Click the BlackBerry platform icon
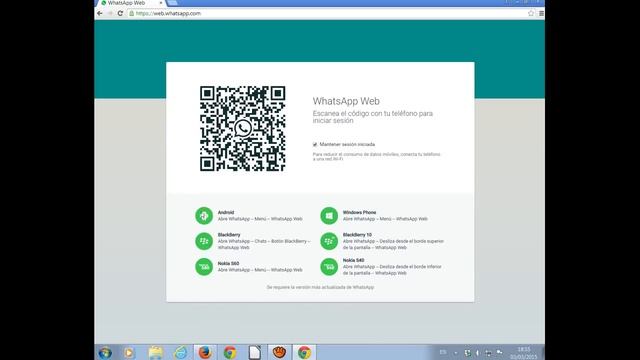640x360 pixels. click(x=204, y=241)
